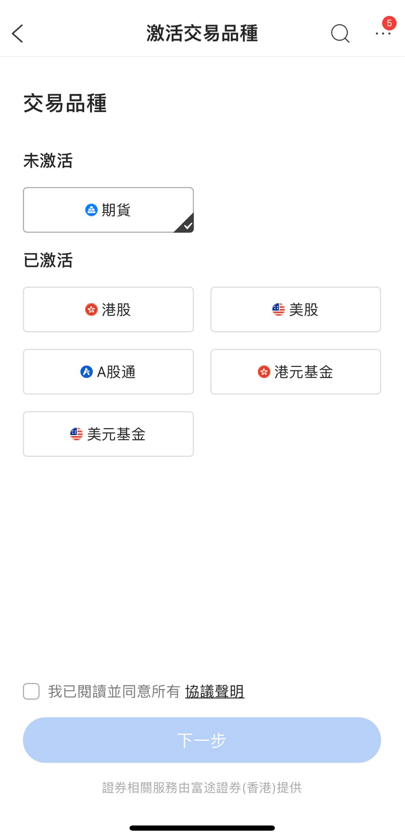
Task: Tap the red notification badge showing 5
Action: tap(389, 23)
